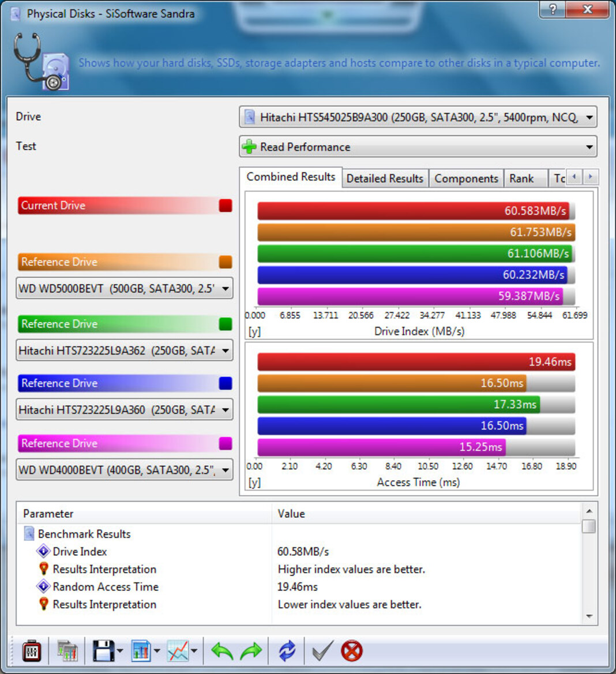
Task: Click the bar chart view icon
Action: click(141, 651)
